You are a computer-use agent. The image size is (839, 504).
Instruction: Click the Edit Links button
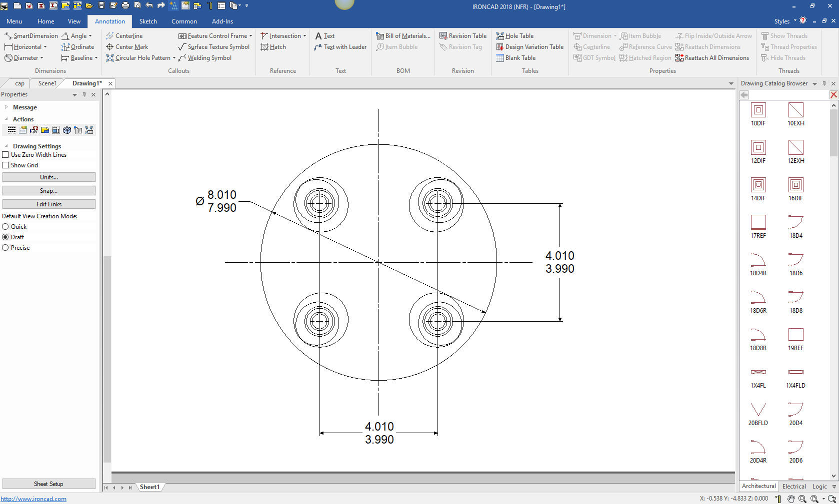click(x=49, y=204)
